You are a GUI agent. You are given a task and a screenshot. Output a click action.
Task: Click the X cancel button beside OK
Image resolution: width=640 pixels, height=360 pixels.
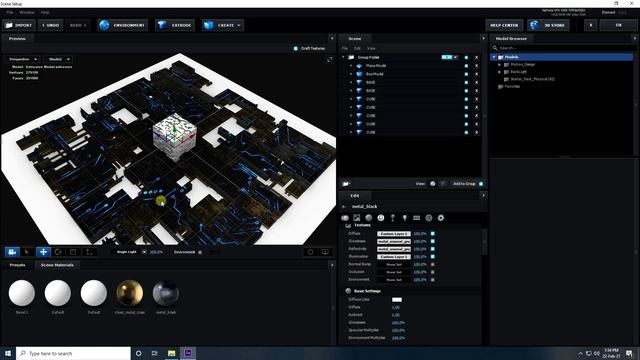[591, 25]
